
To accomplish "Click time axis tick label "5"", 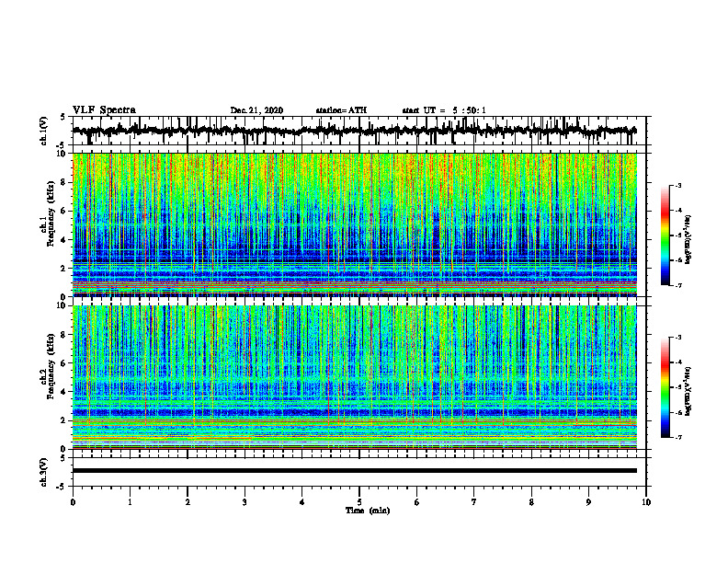I will tap(359, 502).
